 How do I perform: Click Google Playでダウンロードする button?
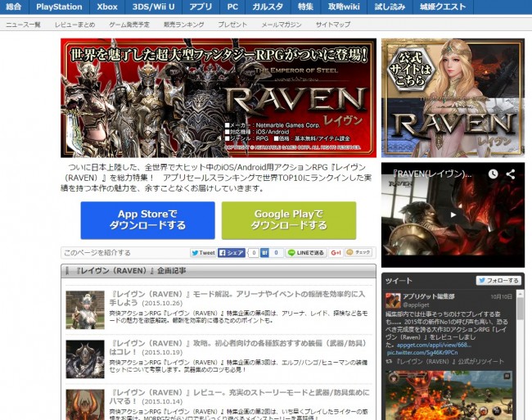point(289,220)
